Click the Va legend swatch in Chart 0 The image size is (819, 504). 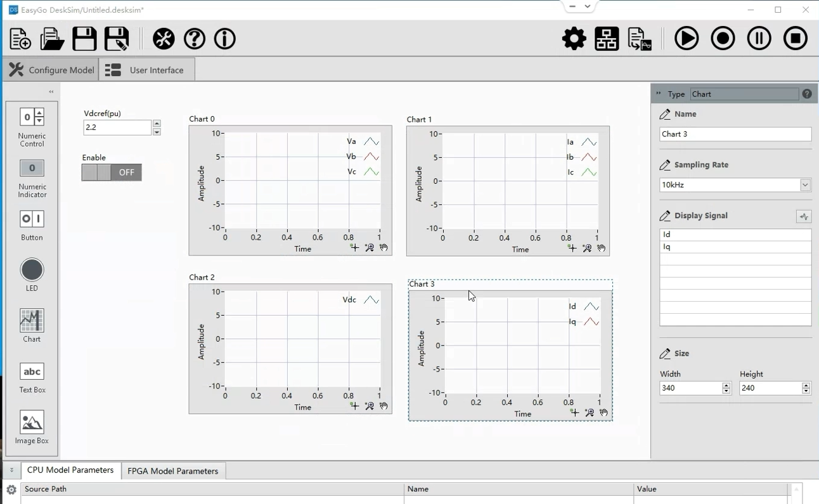point(371,142)
